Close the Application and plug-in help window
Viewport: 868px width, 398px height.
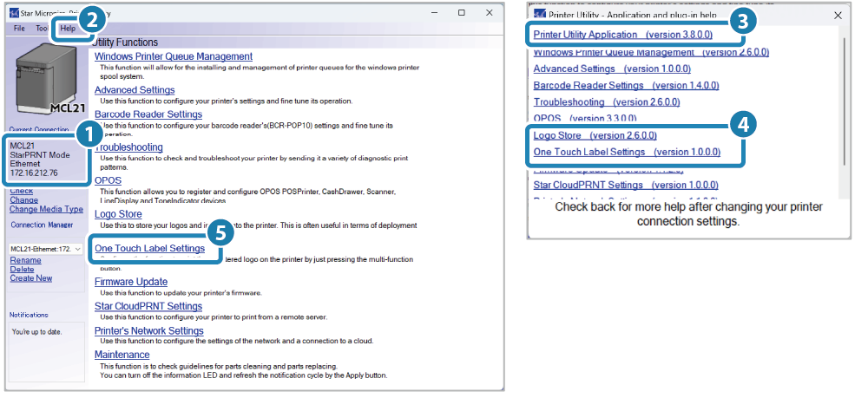point(838,16)
